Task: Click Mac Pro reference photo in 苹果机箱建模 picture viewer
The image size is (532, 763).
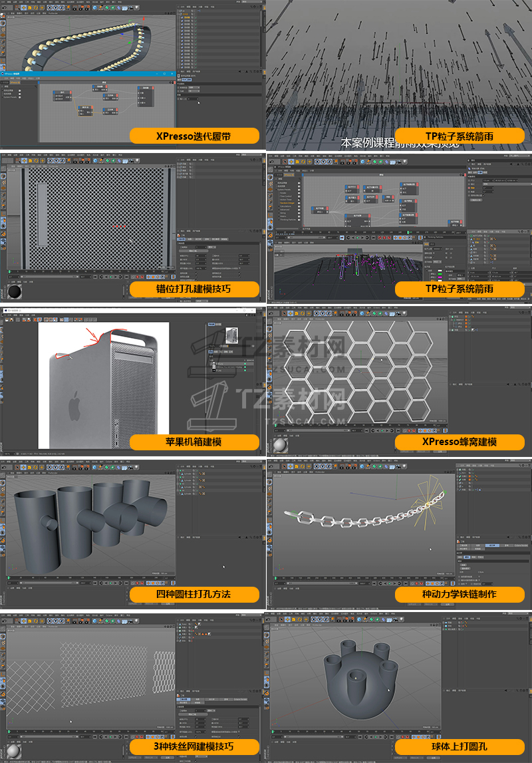Action: pyautogui.click(x=104, y=385)
